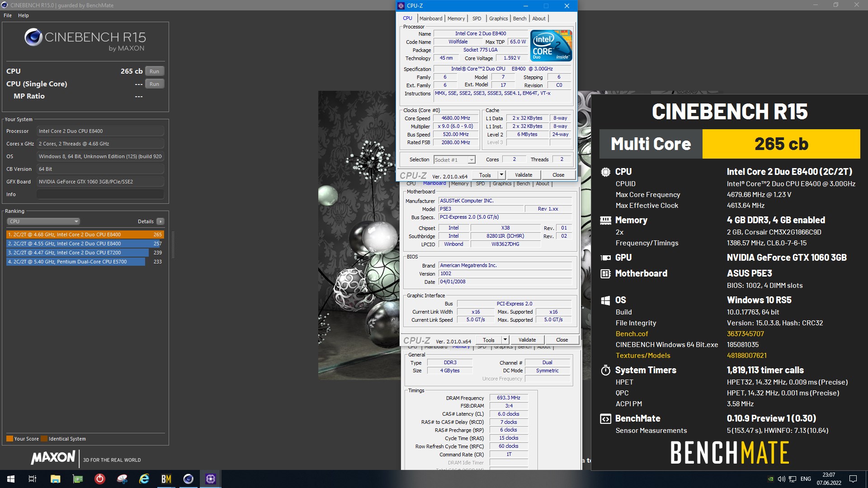Open the red power button taskbar app

point(100,479)
